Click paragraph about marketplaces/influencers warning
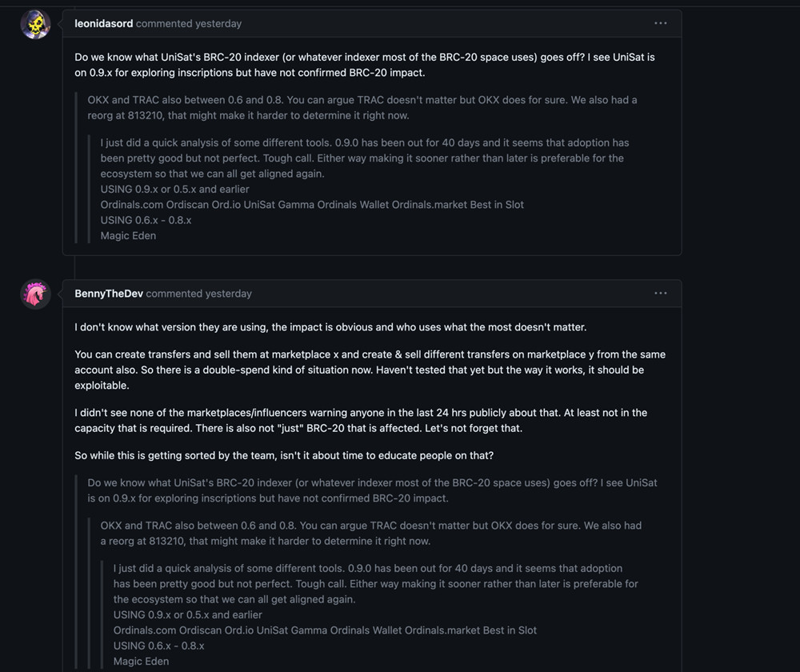The width and height of the screenshot is (800, 672). 361,421
